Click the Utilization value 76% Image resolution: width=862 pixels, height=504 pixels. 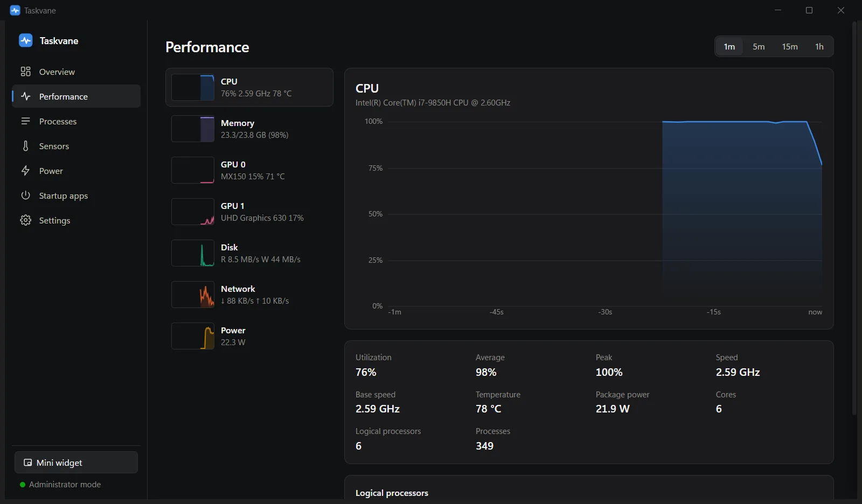366,372
